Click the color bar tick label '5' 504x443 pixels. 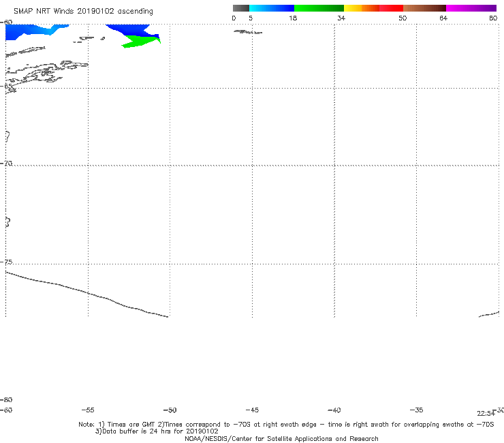pos(251,18)
